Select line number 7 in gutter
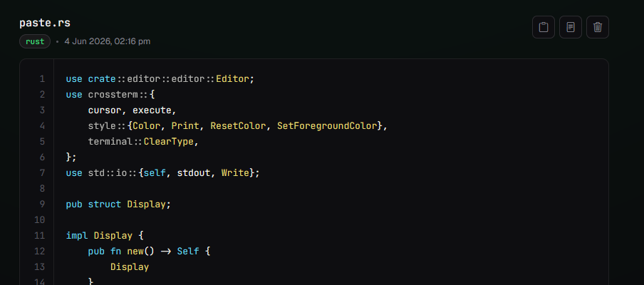The image size is (644, 285). pyautogui.click(x=42, y=173)
